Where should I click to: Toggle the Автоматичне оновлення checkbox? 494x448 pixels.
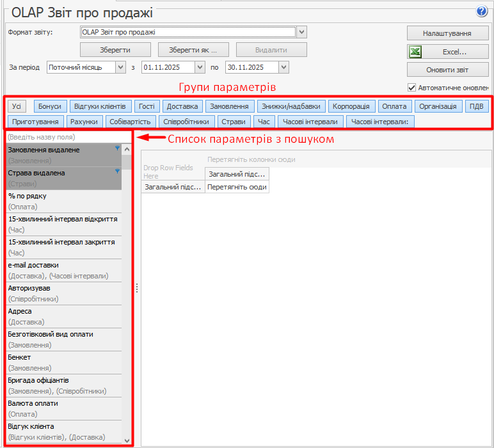click(412, 87)
